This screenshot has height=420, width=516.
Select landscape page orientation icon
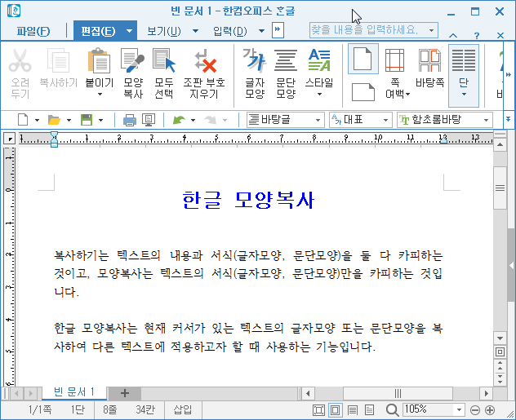click(363, 92)
